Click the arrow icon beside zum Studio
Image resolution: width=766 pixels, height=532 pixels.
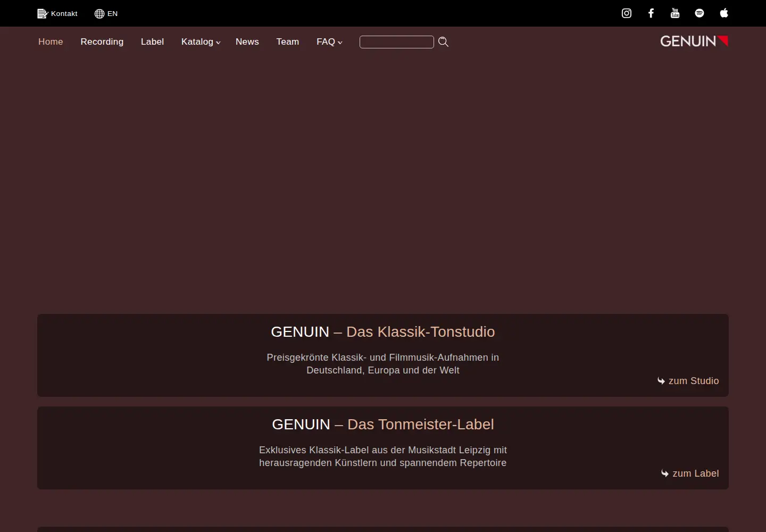(661, 381)
